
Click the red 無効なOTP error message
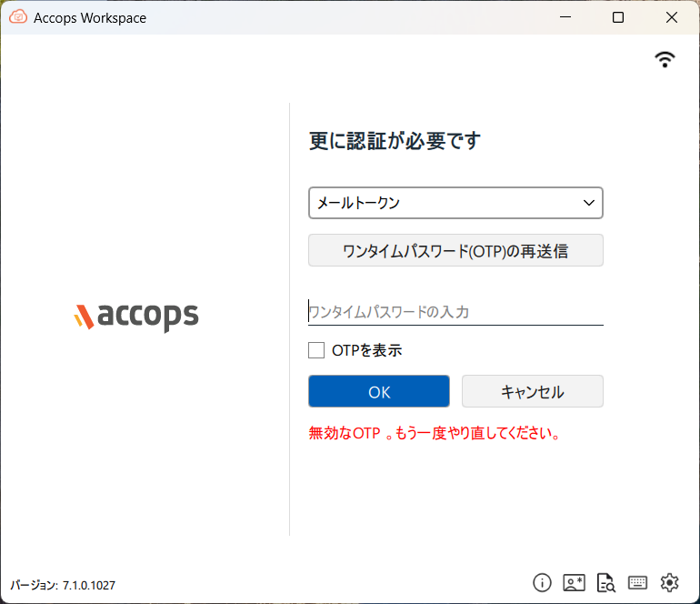click(435, 433)
